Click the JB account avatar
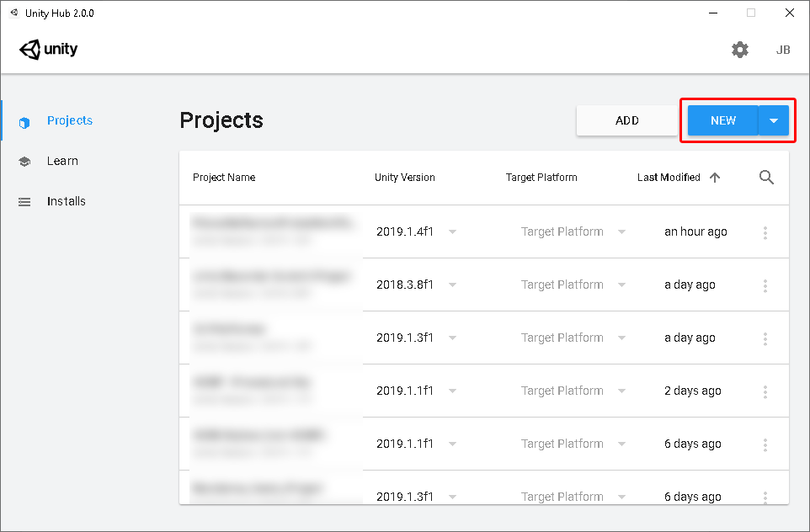This screenshot has width=810, height=532. click(782, 50)
